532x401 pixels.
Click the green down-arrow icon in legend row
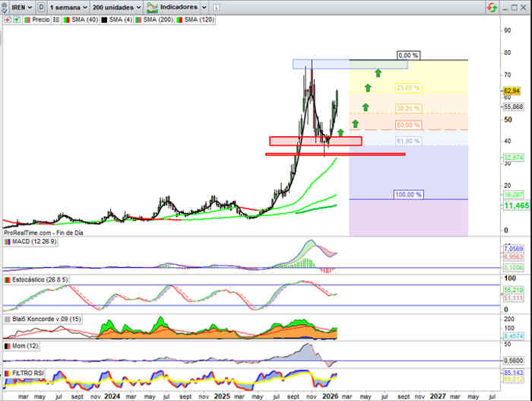pos(15,20)
